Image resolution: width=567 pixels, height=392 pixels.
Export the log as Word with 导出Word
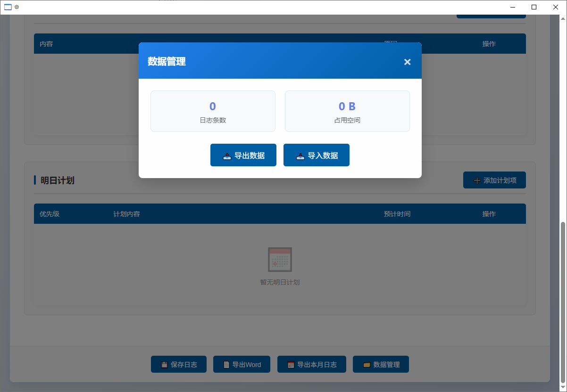[242, 364]
